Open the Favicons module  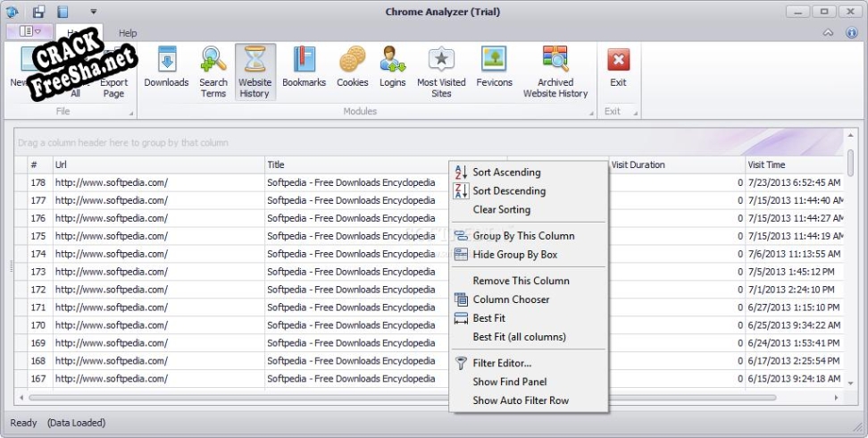[x=494, y=70]
